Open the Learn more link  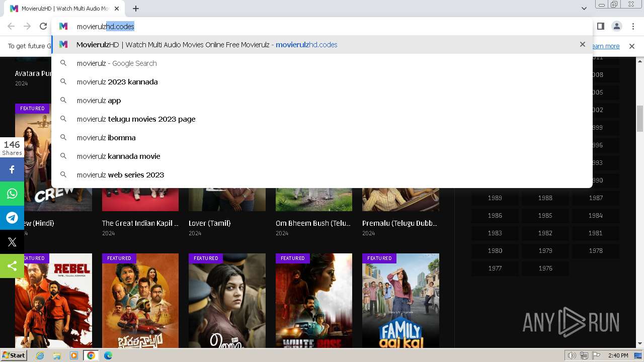(x=606, y=46)
